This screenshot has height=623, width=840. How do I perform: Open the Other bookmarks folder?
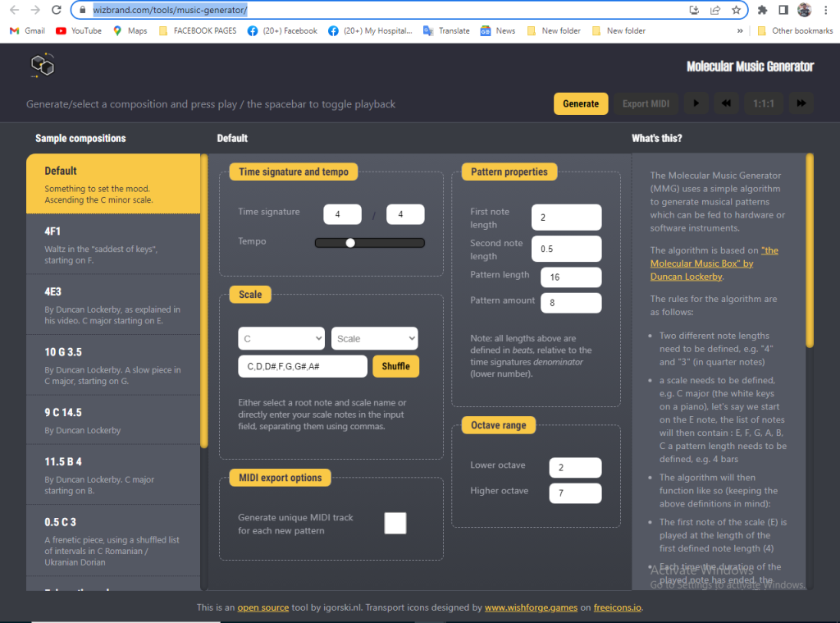coord(795,31)
